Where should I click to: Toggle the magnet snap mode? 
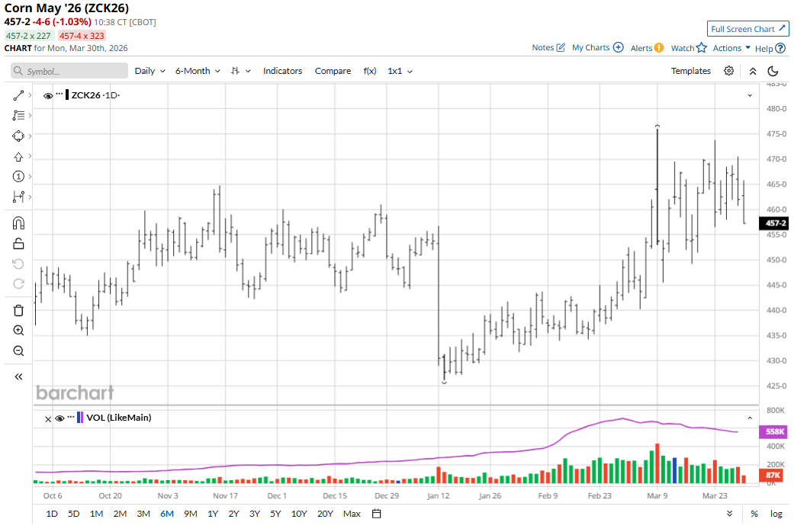(x=18, y=223)
